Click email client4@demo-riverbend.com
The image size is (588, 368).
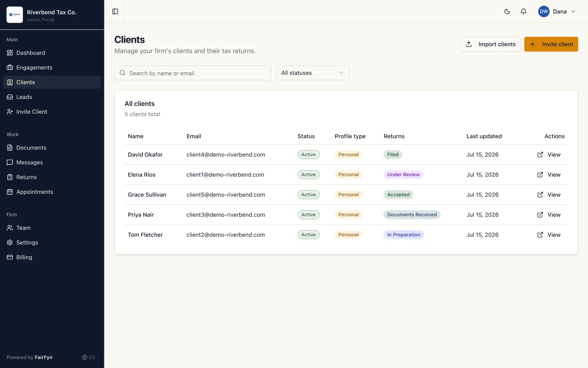(226, 155)
